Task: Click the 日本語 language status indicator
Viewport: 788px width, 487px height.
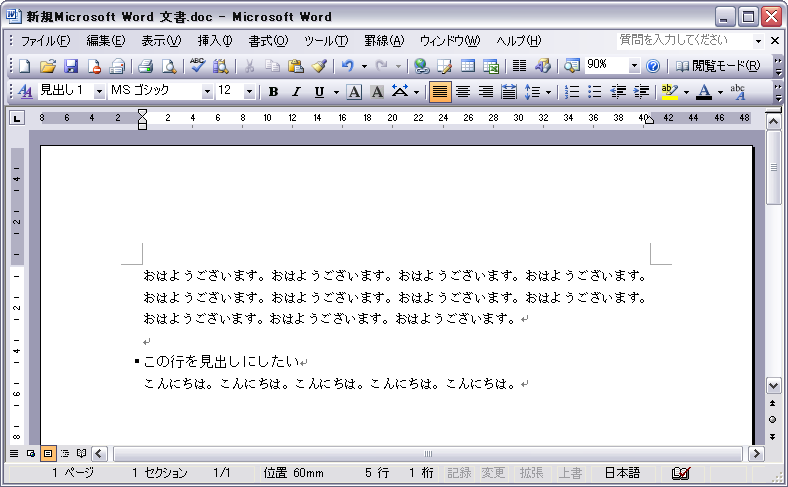Action: click(621, 472)
